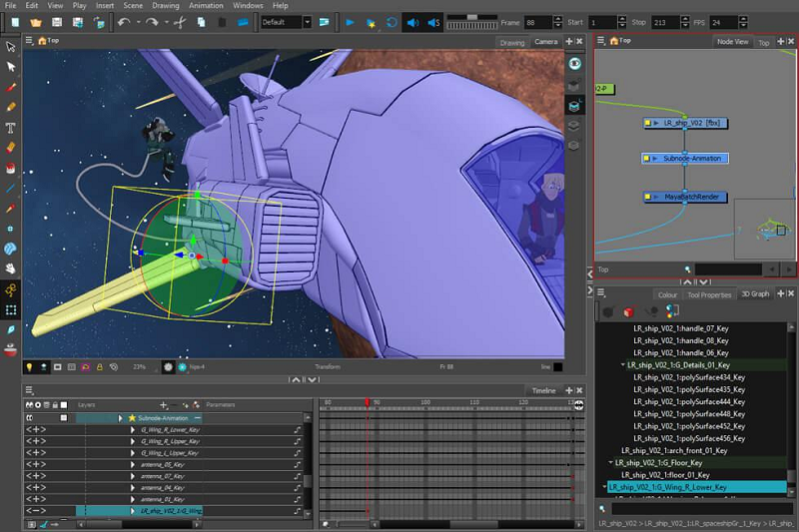Screen dimensions: 799x532
Task: Click the Add Layer plus icon
Action: pos(163,404)
